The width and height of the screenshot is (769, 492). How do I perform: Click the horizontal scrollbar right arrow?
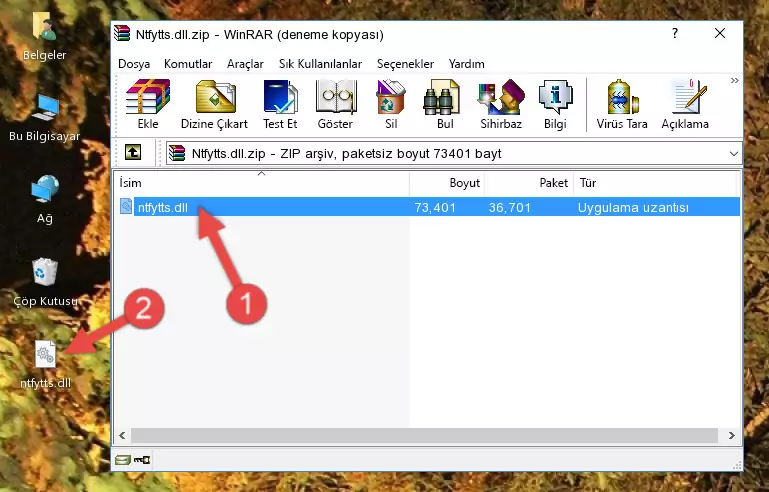coord(731,435)
